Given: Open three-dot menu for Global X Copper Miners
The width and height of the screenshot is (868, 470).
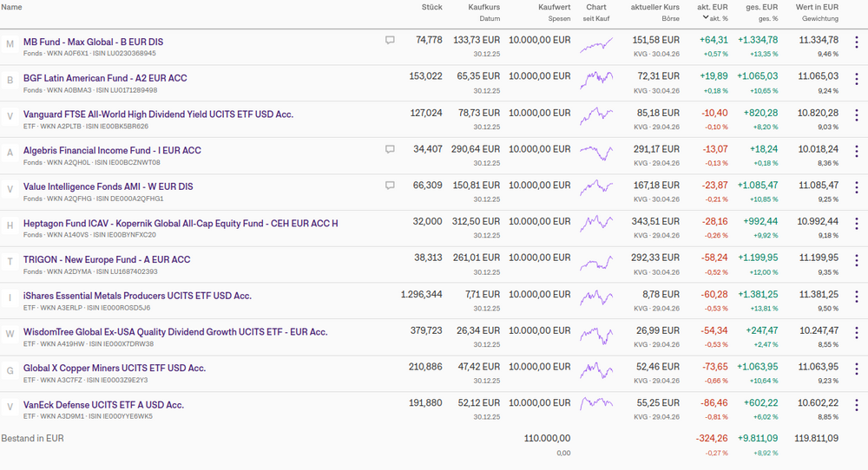Looking at the screenshot, I should pos(857,369).
